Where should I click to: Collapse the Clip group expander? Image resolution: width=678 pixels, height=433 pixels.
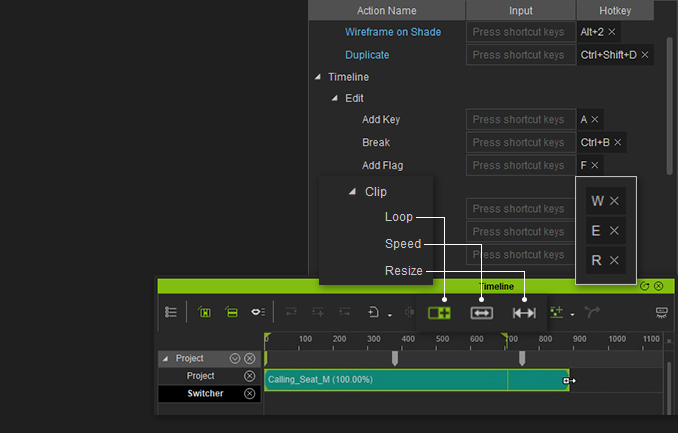point(352,192)
